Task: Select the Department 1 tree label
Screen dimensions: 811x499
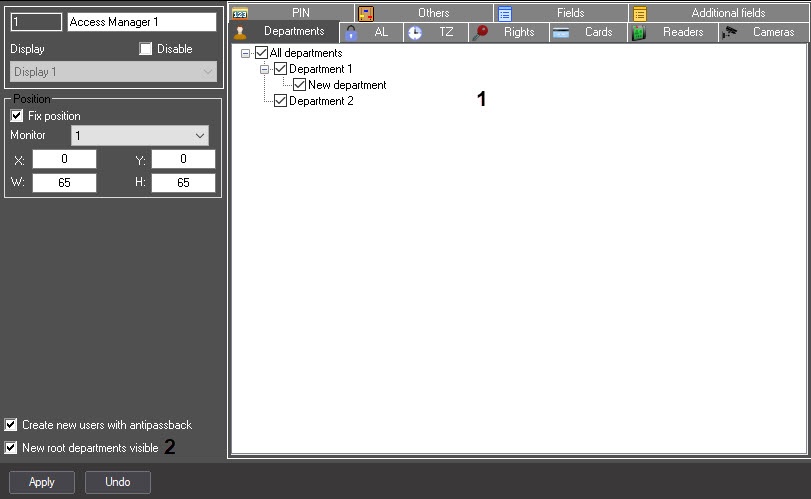Action: coord(321,69)
